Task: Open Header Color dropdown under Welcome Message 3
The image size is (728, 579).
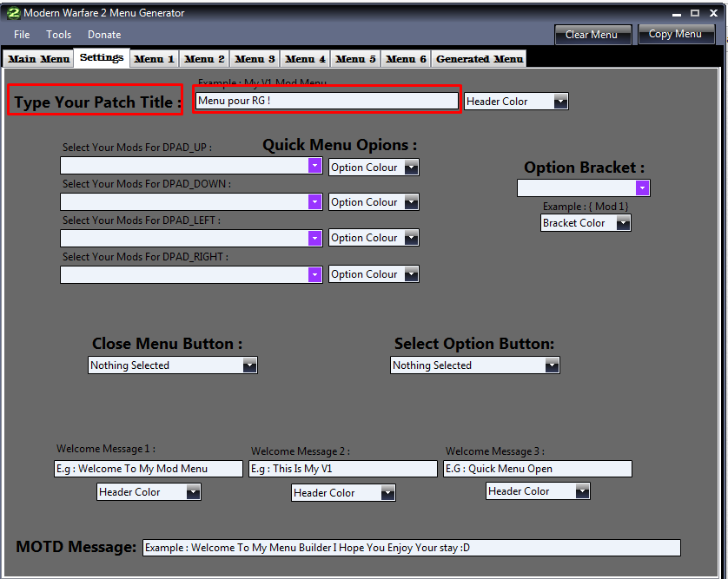Action: click(538, 490)
